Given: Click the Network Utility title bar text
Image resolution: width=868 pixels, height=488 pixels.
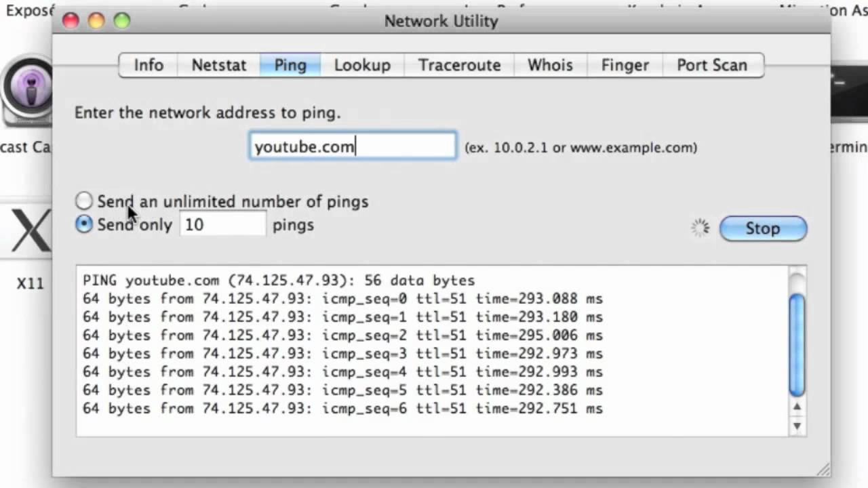Looking at the screenshot, I should pos(441,21).
